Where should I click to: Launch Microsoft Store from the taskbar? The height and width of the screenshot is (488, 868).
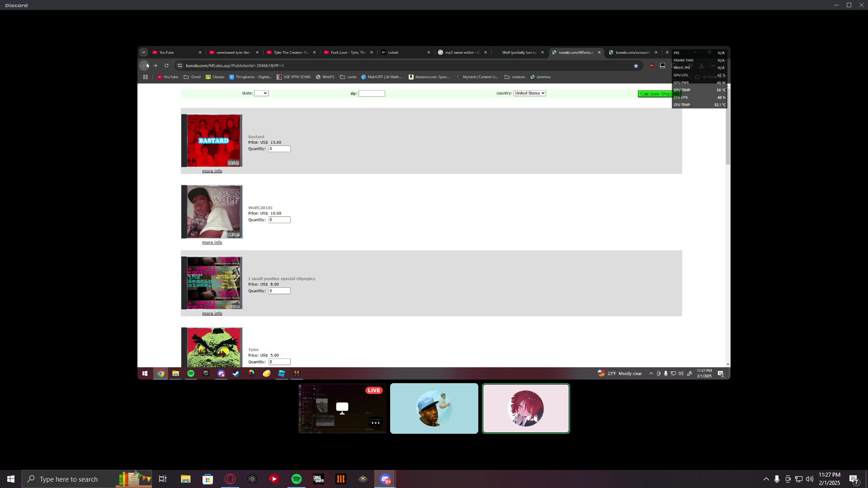click(x=208, y=479)
